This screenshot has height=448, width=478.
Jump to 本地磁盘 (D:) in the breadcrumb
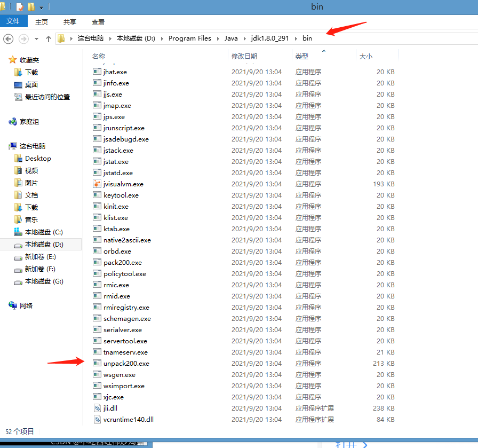(133, 38)
